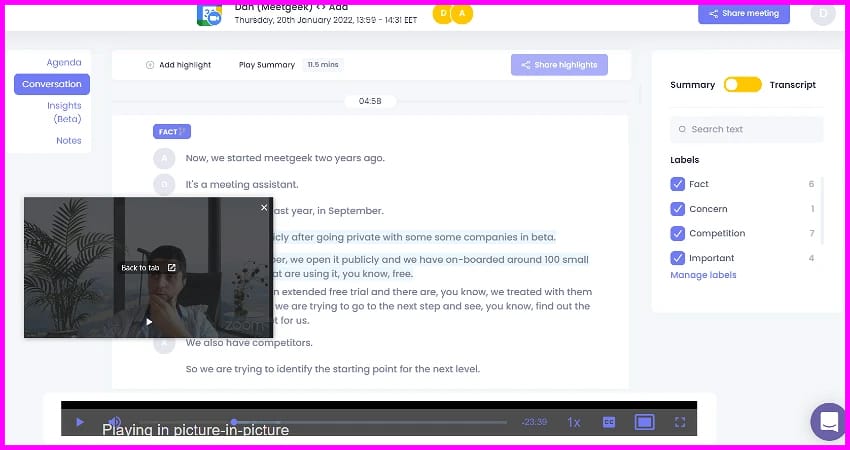Close the picture-in-picture window
The image size is (850, 450).
pyautogui.click(x=264, y=208)
